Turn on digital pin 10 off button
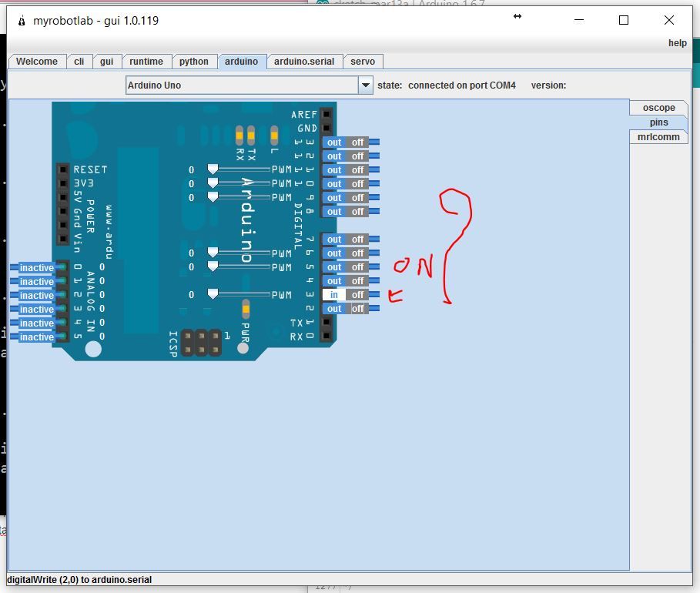The width and height of the screenshot is (700, 593). (357, 184)
